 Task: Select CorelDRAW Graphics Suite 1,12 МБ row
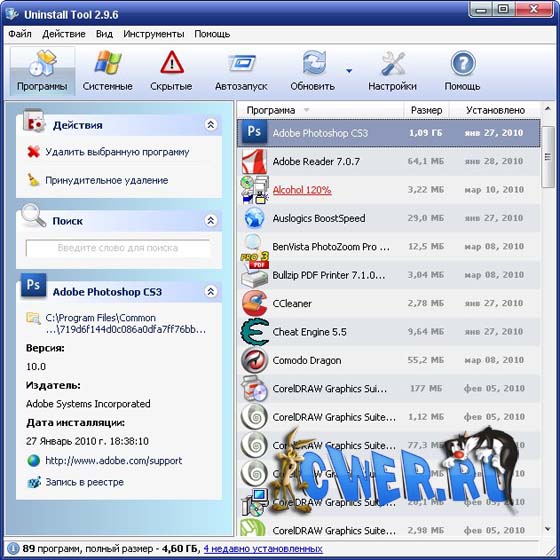click(x=389, y=417)
